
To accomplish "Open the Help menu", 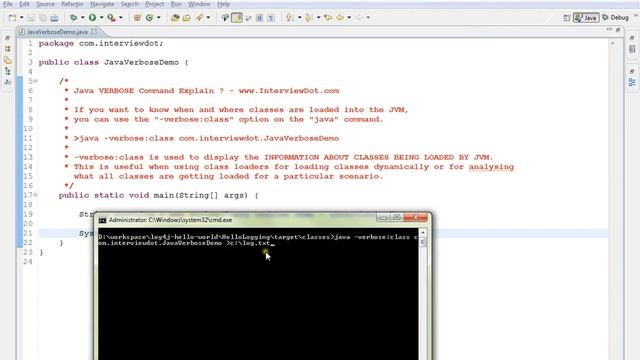I will click(224, 4).
